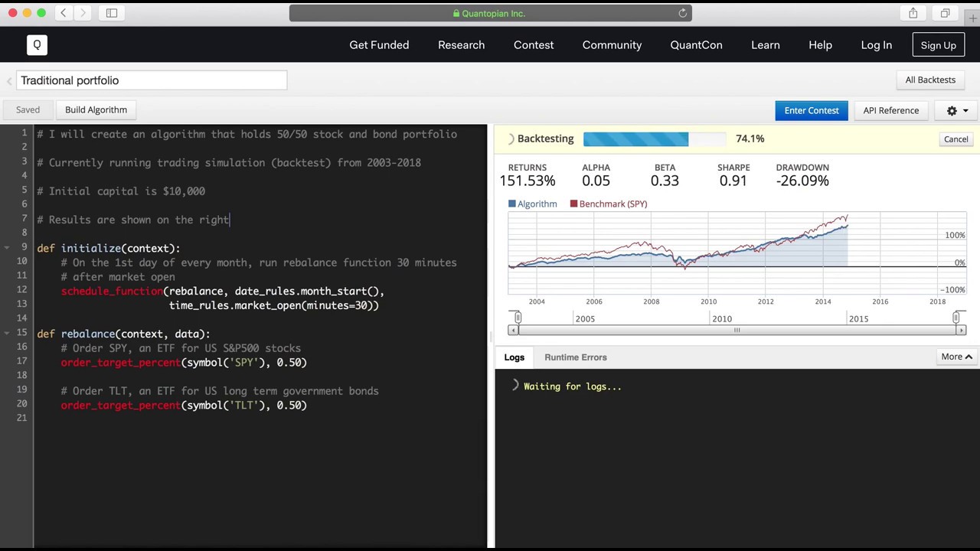The image size is (980, 551).
Task: Open Safari's share button
Action: click(x=913, y=13)
